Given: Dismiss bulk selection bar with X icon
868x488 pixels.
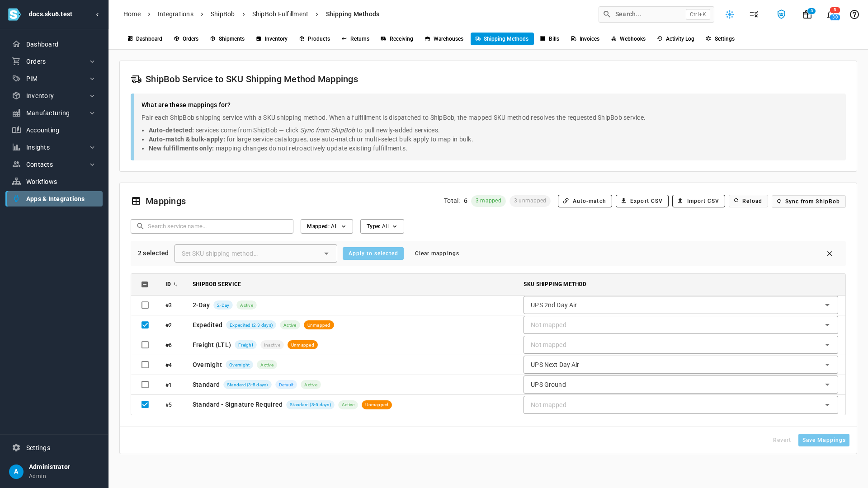Looking at the screenshot, I should pyautogui.click(x=830, y=253).
